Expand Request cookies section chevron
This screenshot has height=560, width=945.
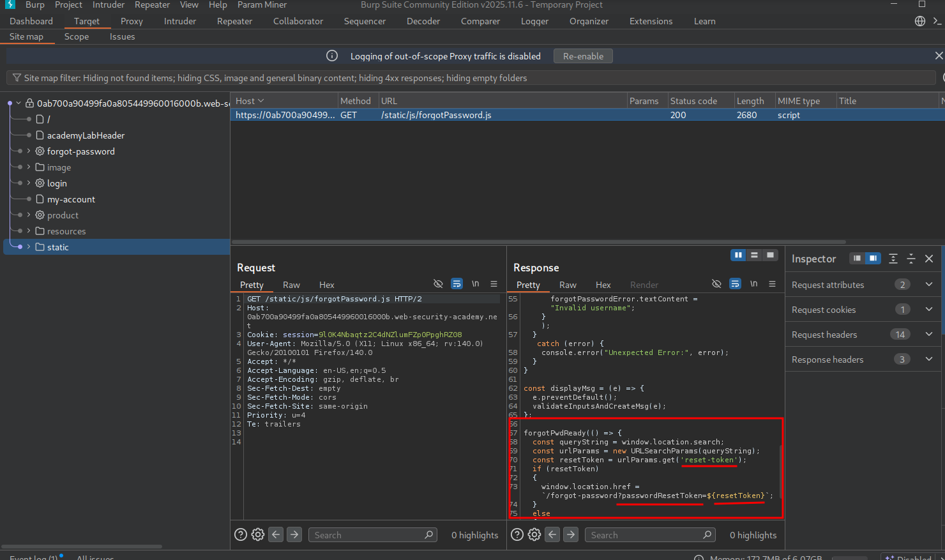(929, 309)
